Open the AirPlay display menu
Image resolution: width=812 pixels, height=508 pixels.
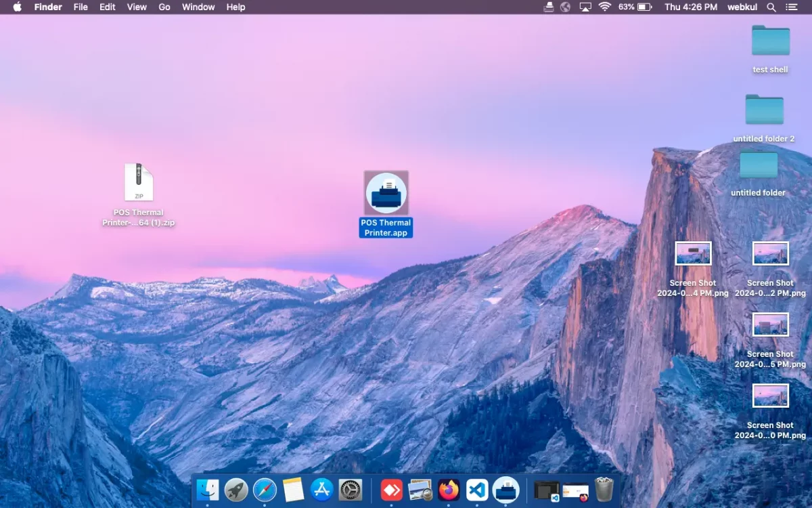click(585, 7)
